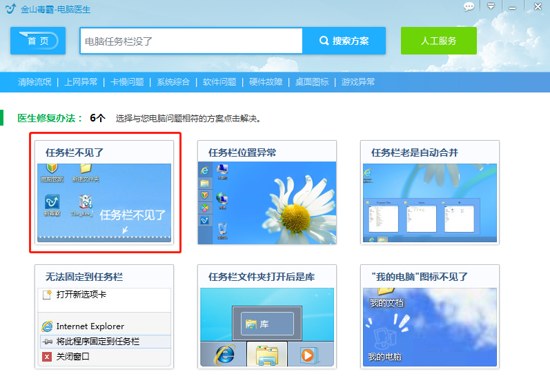Open the feedback chat bubble icon
This screenshot has width=550, height=392.
click(469, 6)
